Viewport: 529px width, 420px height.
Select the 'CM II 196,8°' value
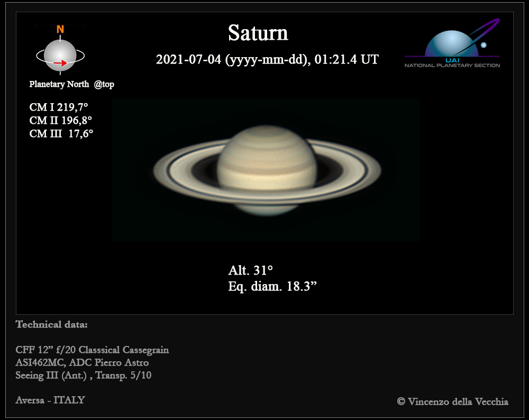click(61, 121)
